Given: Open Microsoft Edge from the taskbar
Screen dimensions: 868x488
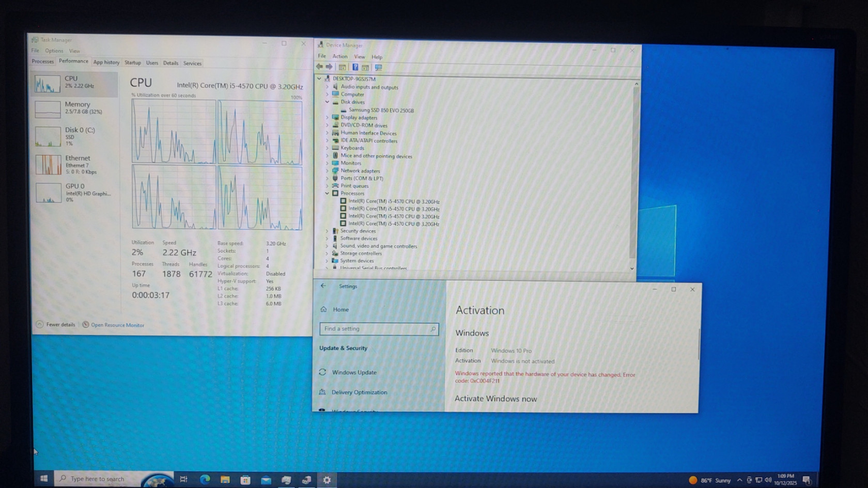Looking at the screenshot, I should [x=205, y=479].
